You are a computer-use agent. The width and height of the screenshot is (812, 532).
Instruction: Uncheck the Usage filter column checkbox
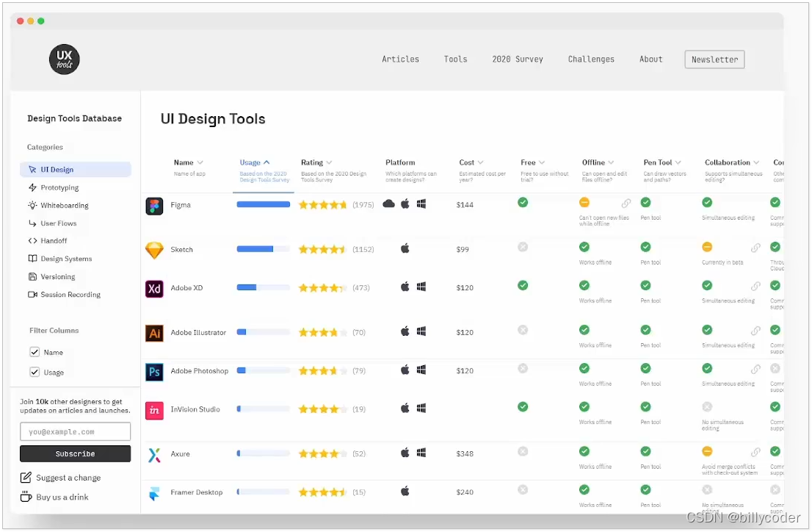point(35,372)
